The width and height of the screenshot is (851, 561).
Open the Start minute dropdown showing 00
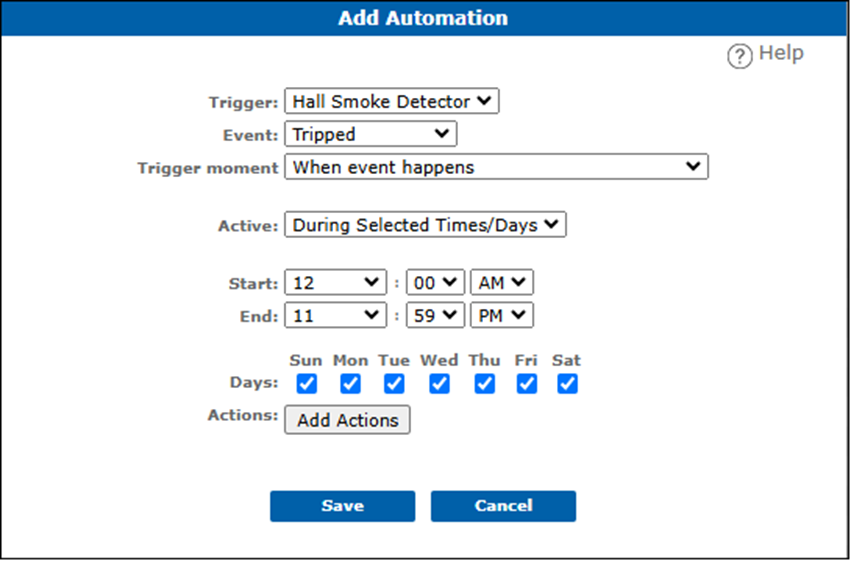coord(435,283)
